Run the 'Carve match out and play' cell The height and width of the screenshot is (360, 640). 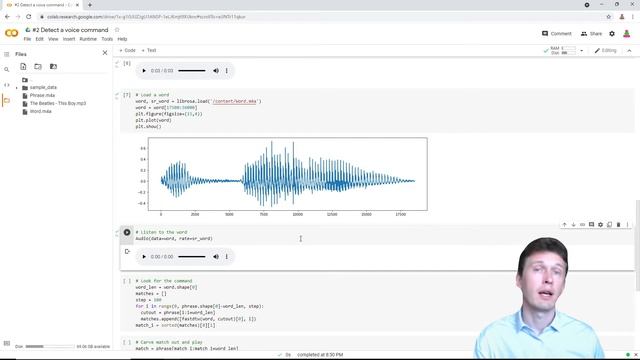127,342
